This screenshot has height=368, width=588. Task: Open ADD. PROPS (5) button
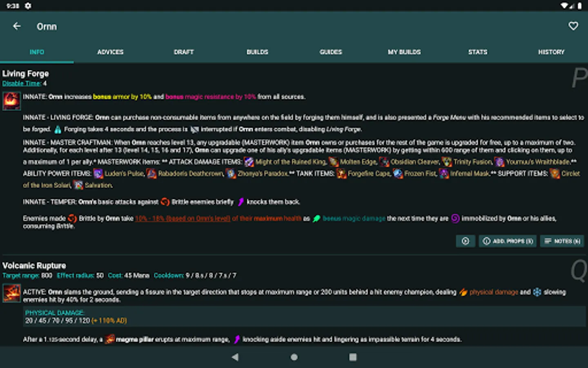pos(508,241)
